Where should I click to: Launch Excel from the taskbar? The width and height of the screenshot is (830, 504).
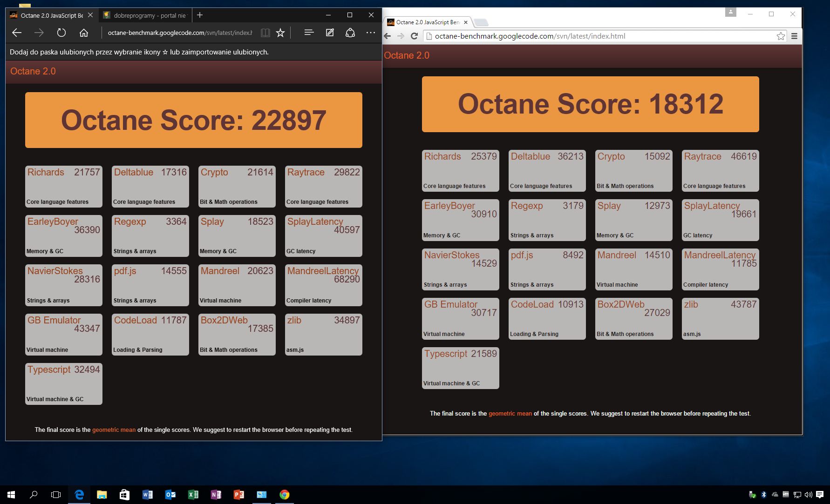193,495
